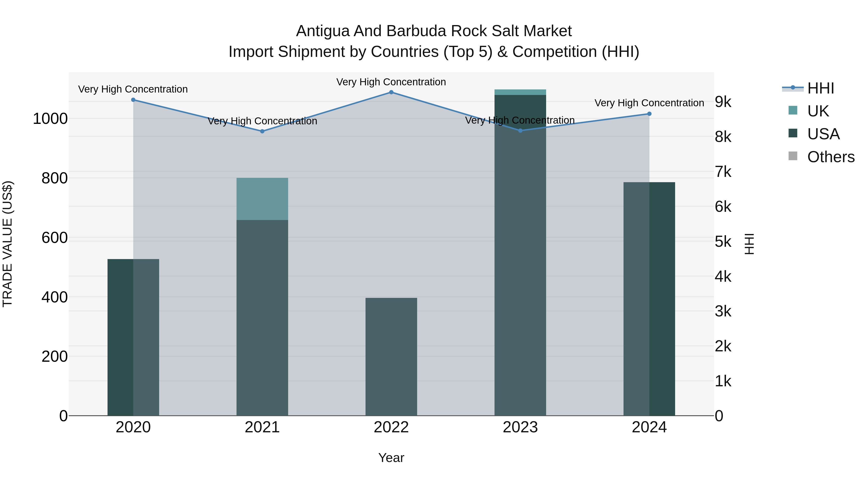The height and width of the screenshot is (488, 868).
Task: Click the 2020 USA bar
Action: [x=133, y=337]
